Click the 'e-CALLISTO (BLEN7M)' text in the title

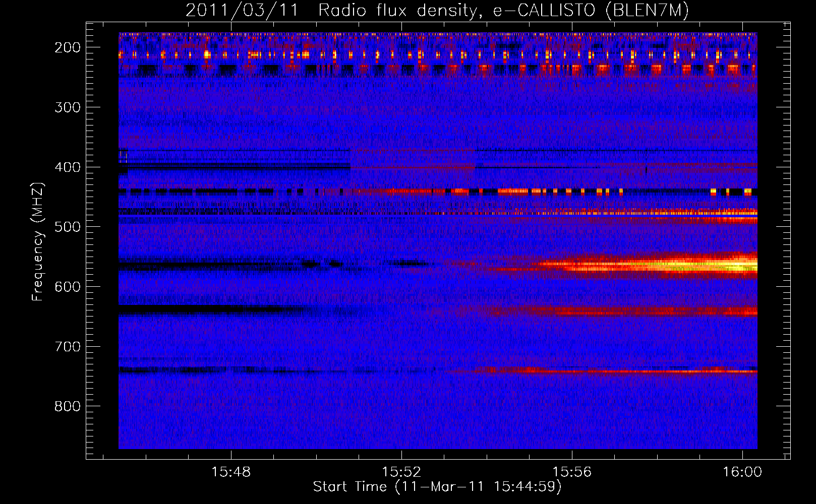(591, 10)
